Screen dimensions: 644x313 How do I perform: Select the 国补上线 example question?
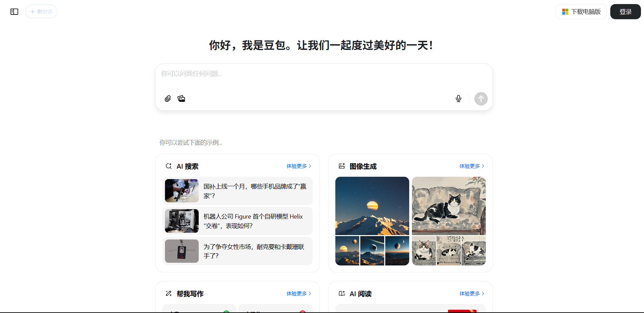point(237,191)
